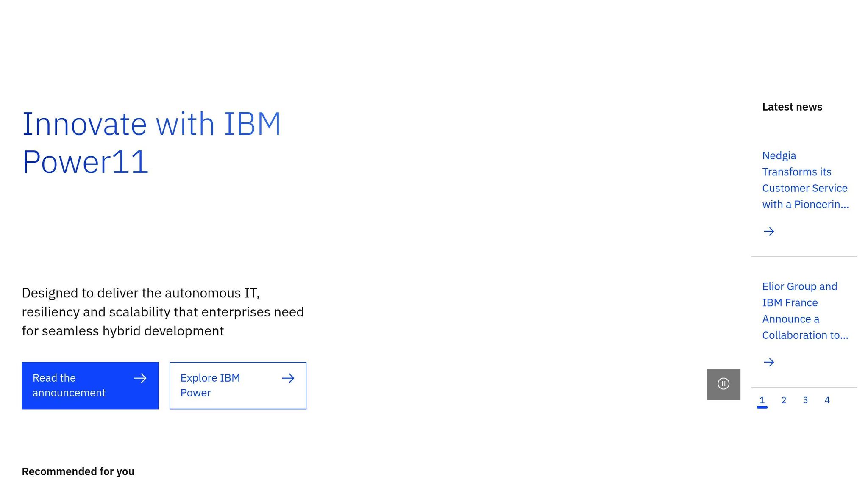The width and height of the screenshot is (868, 488).
Task: Jump to carousel page 4
Action: pos(827,400)
